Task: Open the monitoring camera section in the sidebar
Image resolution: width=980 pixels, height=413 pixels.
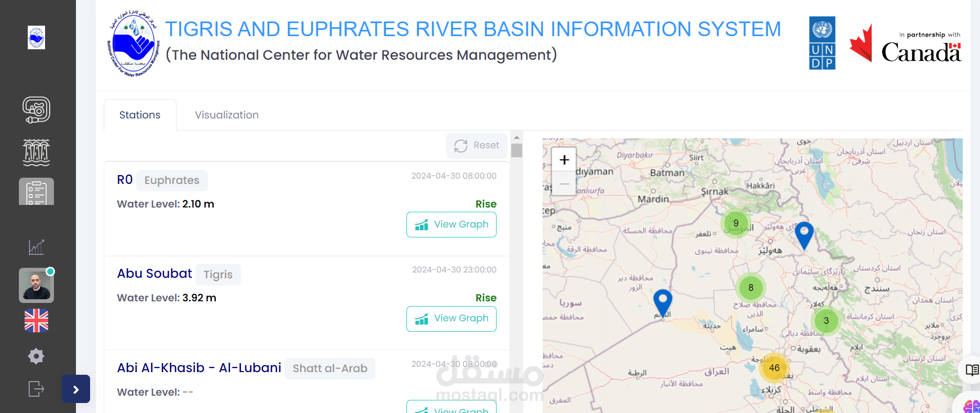Action: tap(36, 110)
